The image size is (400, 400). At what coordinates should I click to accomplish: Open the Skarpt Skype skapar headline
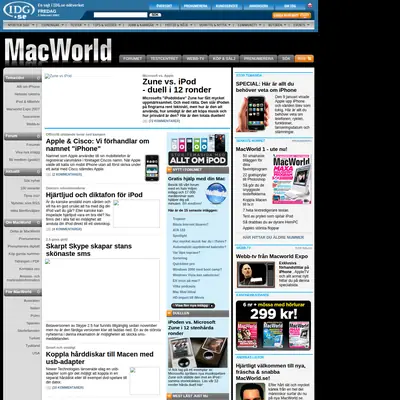tap(89, 250)
